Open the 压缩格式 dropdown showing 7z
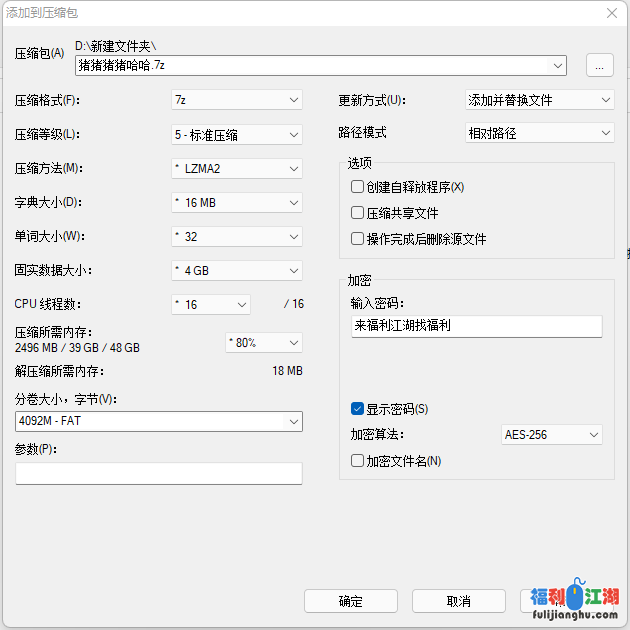 click(x=236, y=100)
